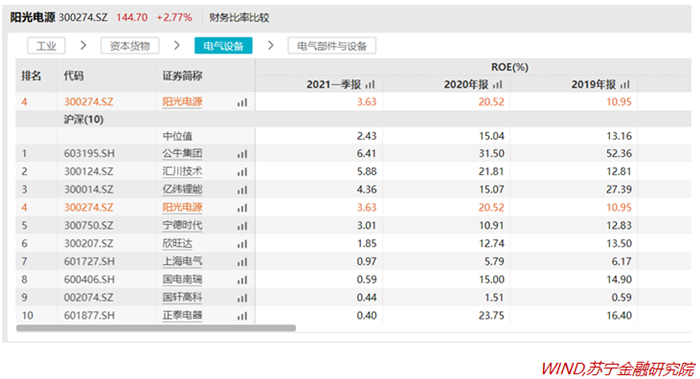Click chart icon in 2020年报 column header
Viewport: 700px width, 379px height.
pyautogui.click(x=498, y=84)
